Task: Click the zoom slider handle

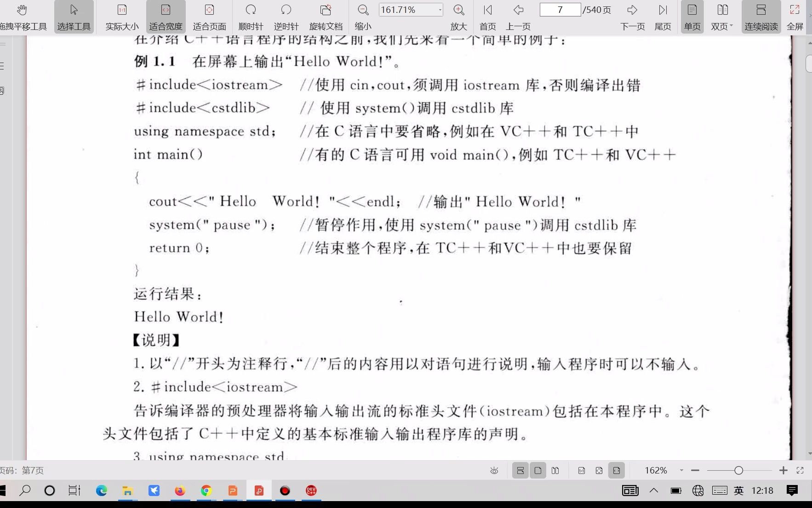Action: pos(738,470)
